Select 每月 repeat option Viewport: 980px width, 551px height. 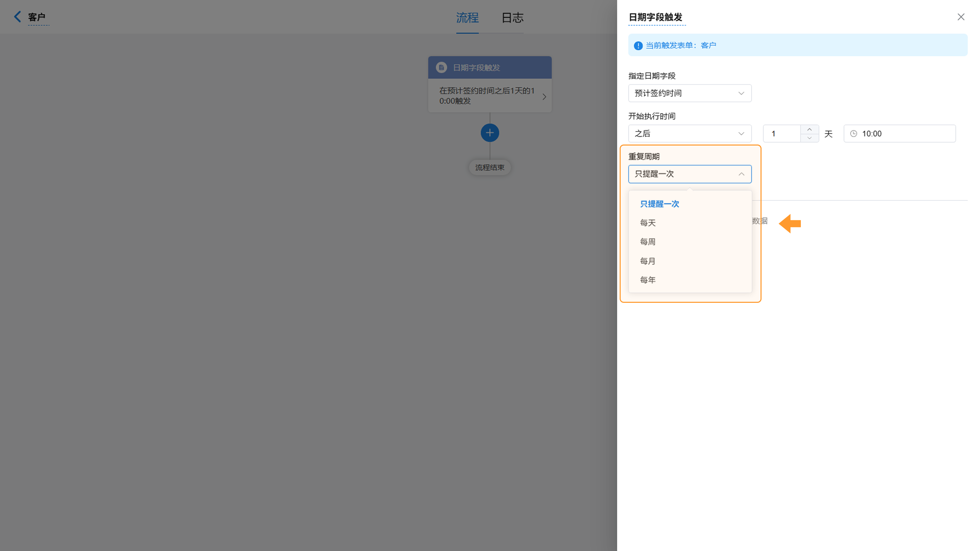tap(690, 261)
